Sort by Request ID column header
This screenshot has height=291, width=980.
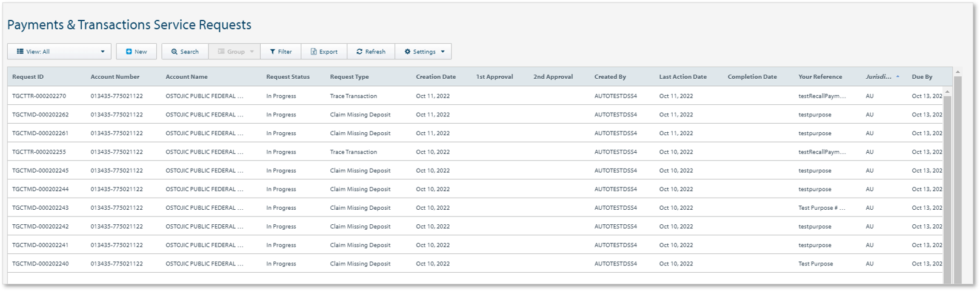[x=28, y=77]
